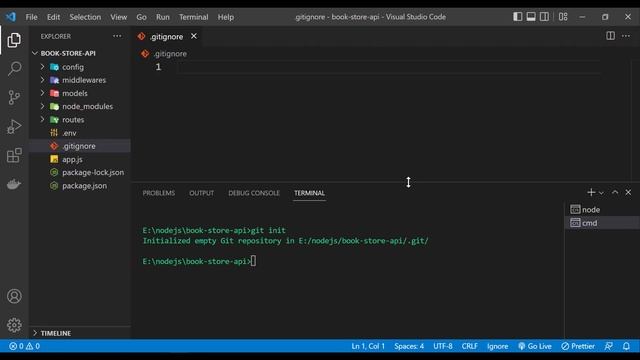
Task: Open the Run and Debug view
Action: coord(14,127)
